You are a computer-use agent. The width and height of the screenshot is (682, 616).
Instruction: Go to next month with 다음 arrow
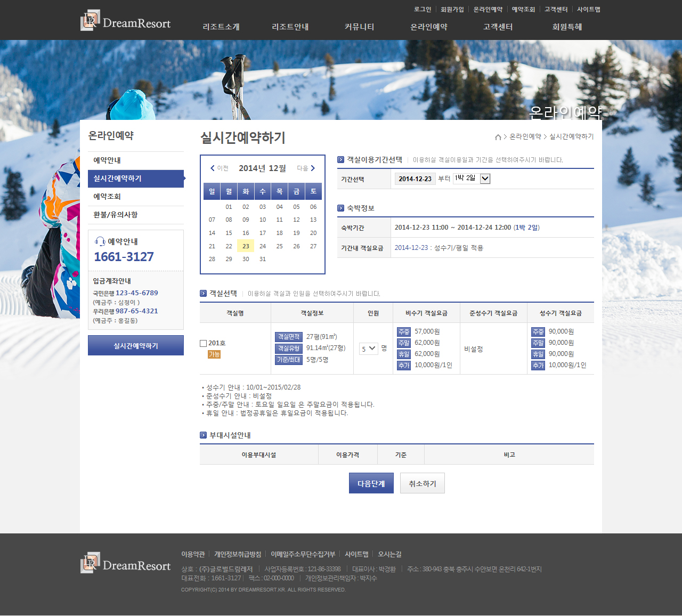tap(306, 168)
